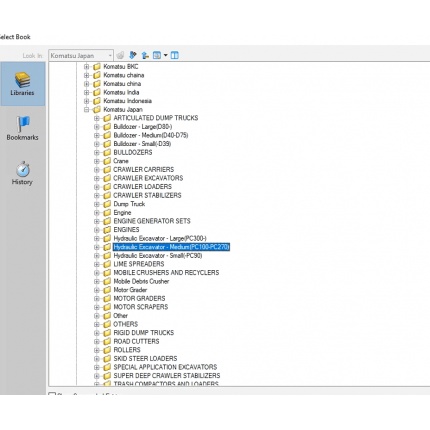Screen dimensions: 430x430
Task: Expand the Komatsu Indonesia folder
Action: (x=87, y=101)
